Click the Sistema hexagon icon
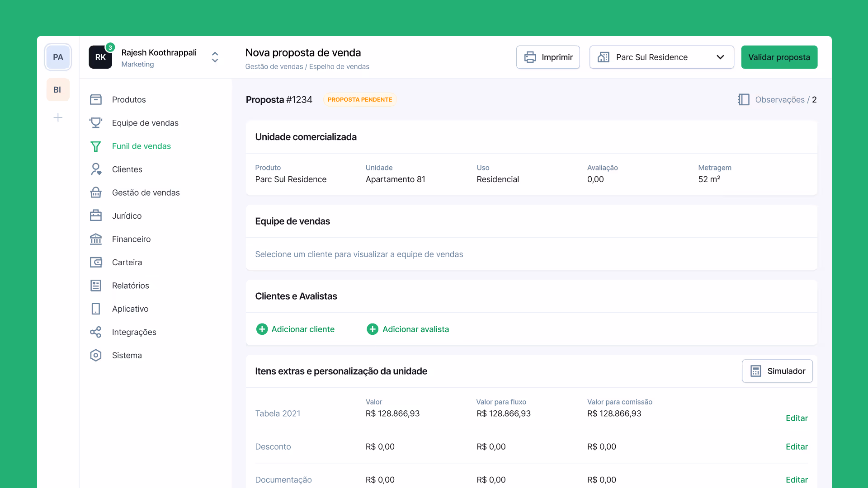Screen dimensions: 868x488 tap(96, 356)
